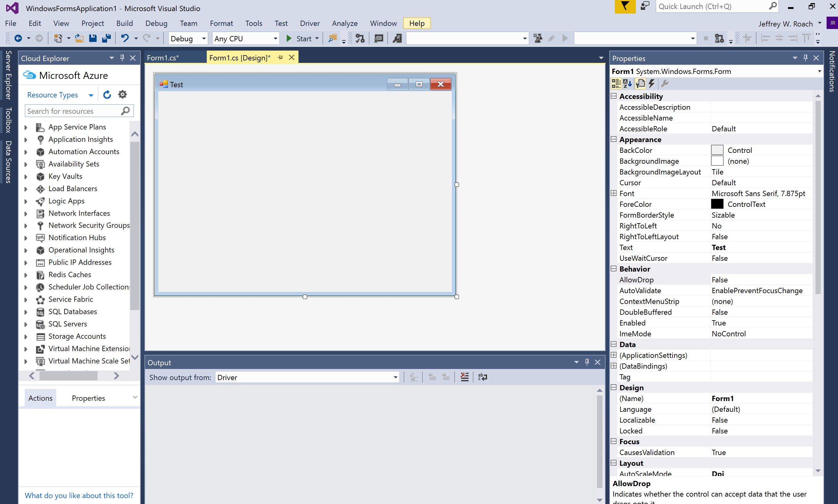Click the Azure settings gear icon
Screen dimensions: 838x504
(123, 94)
